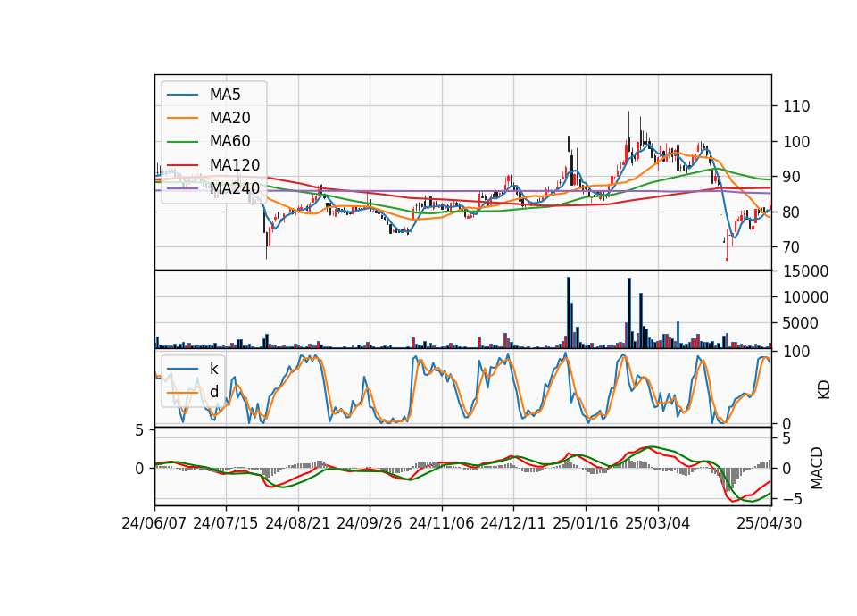The image size is (857, 616).
Task: Click the 90 price axis tick
Action: [x=792, y=177]
